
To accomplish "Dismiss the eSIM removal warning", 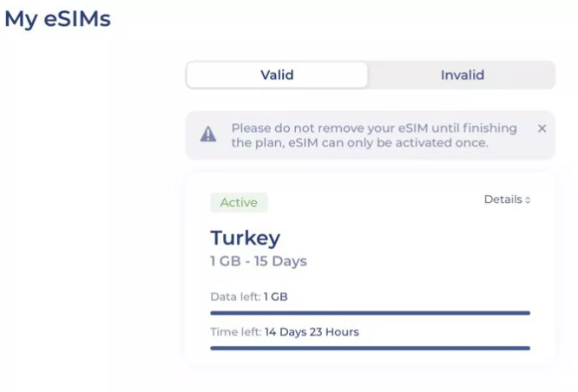I will click(x=542, y=128).
